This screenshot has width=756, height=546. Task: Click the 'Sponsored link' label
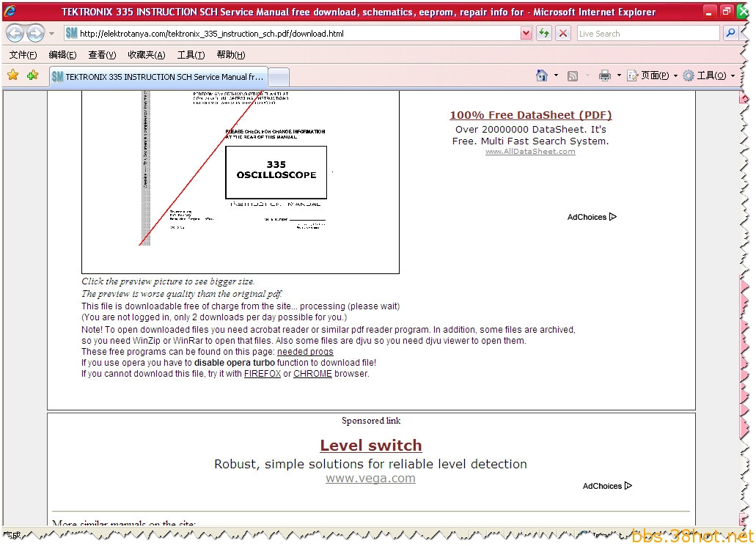(371, 421)
